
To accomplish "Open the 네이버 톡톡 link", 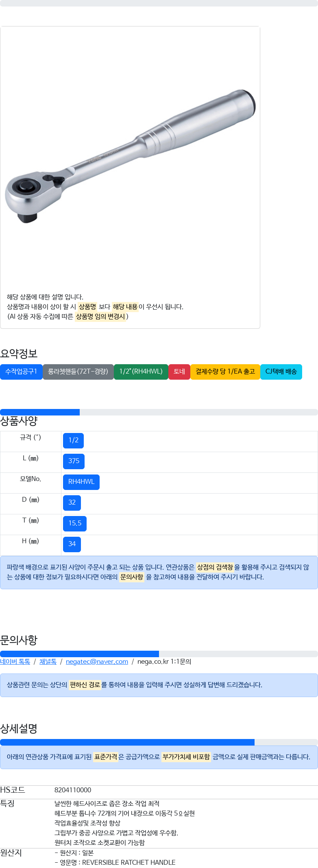I will 15,662.
